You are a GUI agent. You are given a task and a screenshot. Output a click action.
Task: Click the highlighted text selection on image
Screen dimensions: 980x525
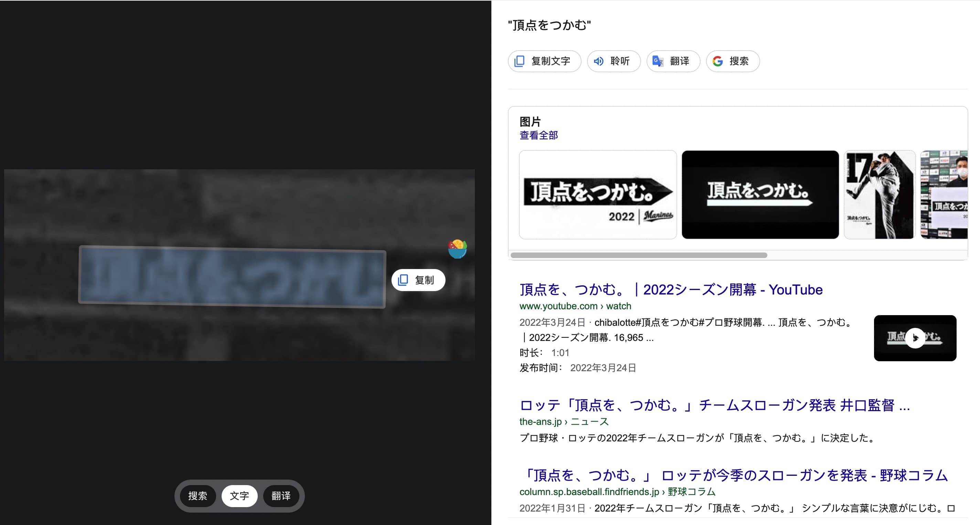[232, 277]
